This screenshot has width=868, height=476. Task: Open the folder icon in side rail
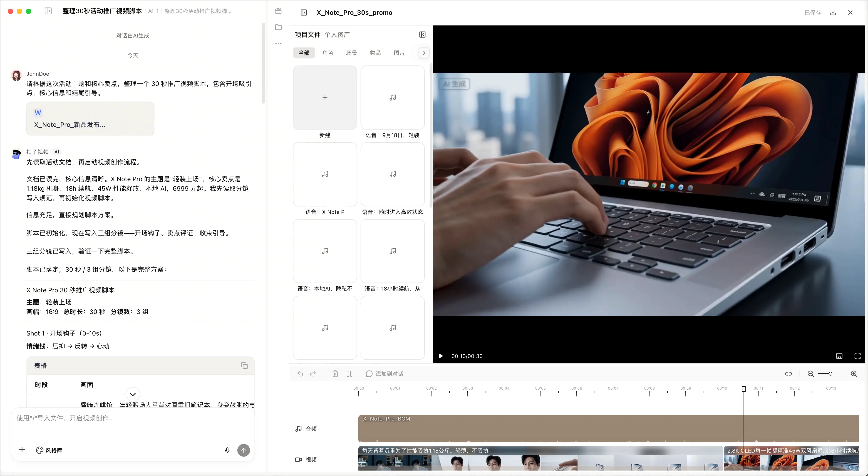click(278, 27)
